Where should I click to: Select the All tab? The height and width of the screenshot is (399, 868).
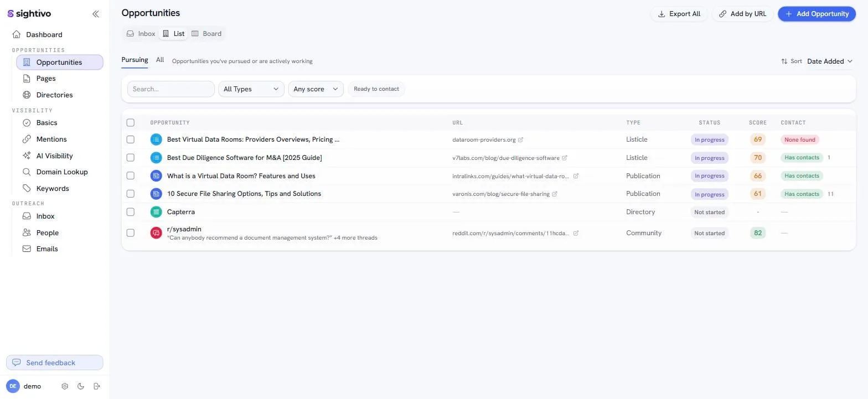160,60
